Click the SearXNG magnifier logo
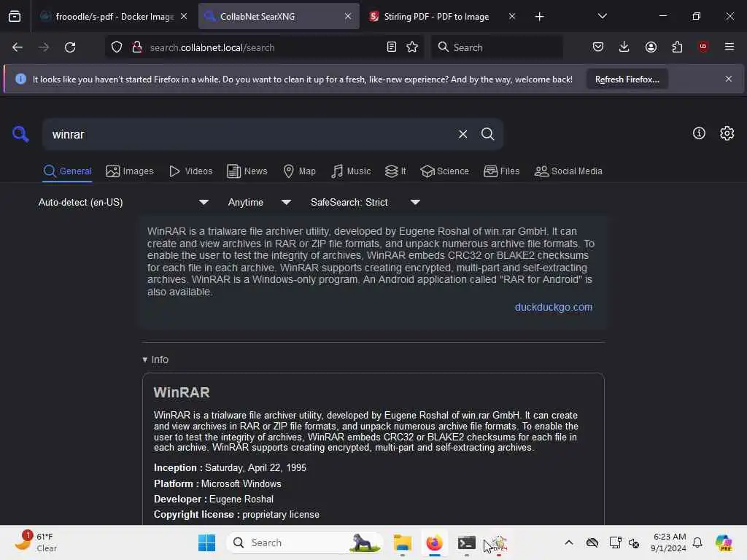747x560 pixels. coord(20,134)
